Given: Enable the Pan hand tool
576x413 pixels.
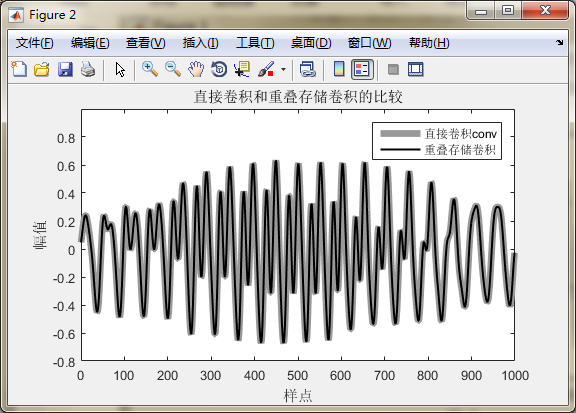Looking at the screenshot, I should [x=196, y=69].
